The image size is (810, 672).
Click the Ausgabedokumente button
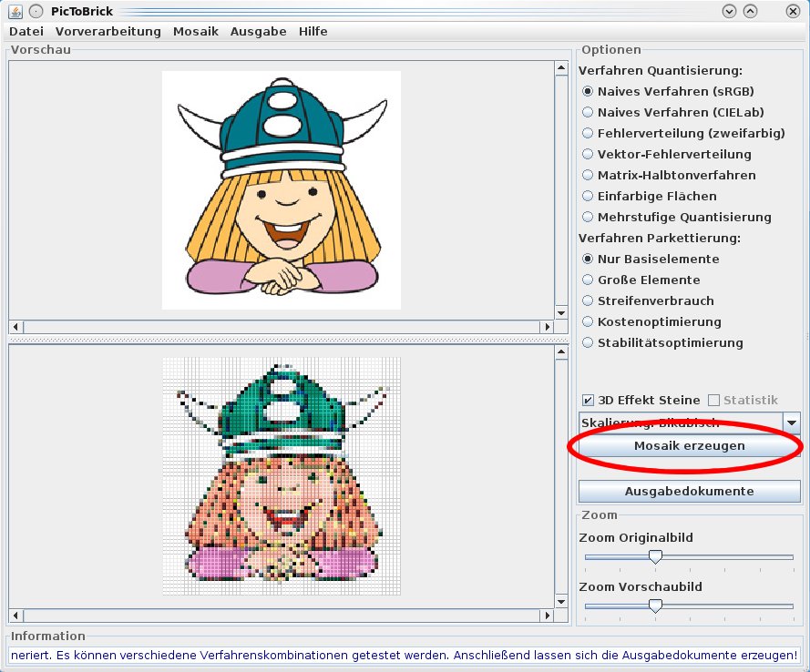coord(689,492)
